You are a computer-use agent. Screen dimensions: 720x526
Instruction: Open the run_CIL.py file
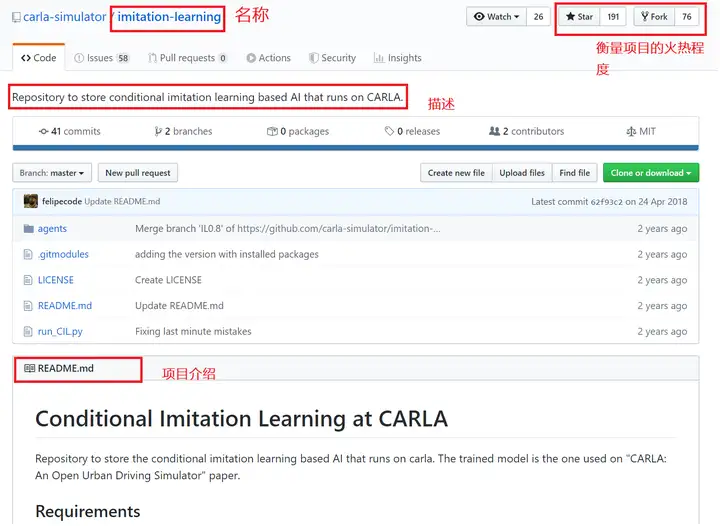60,331
